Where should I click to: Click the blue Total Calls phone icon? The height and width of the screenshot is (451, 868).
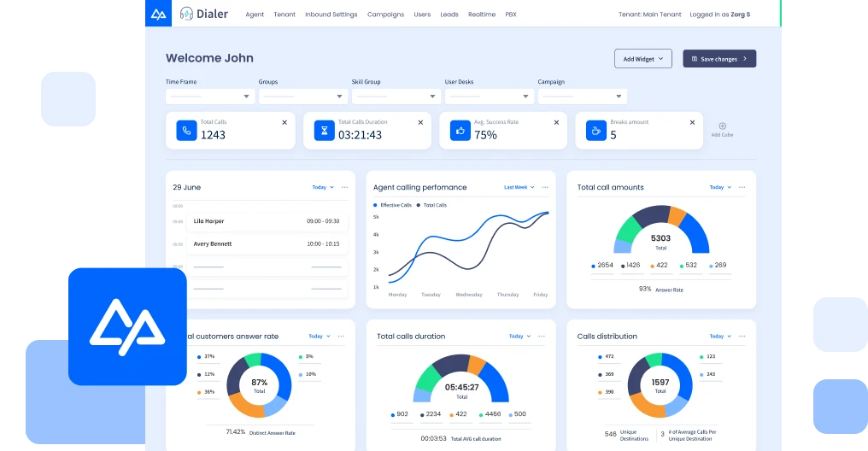coord(186,131)
